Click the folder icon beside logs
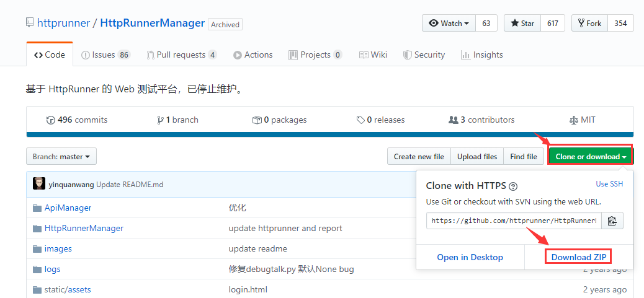 (37, 270)
